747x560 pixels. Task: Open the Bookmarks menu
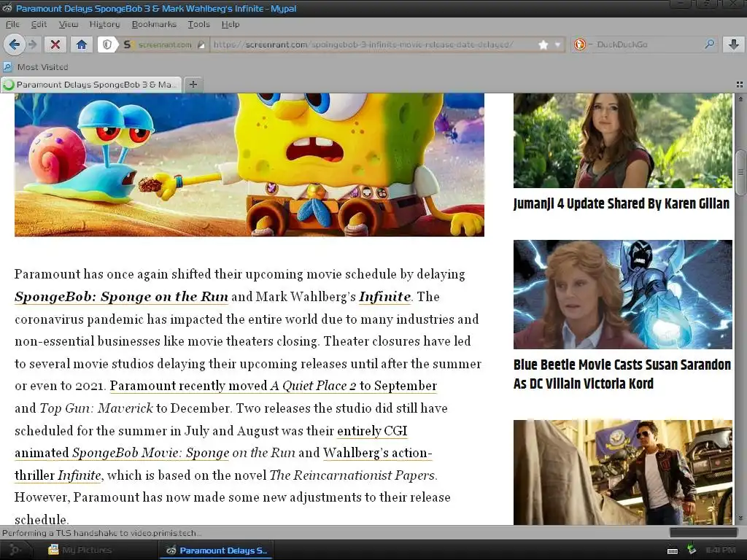point(154,24)
